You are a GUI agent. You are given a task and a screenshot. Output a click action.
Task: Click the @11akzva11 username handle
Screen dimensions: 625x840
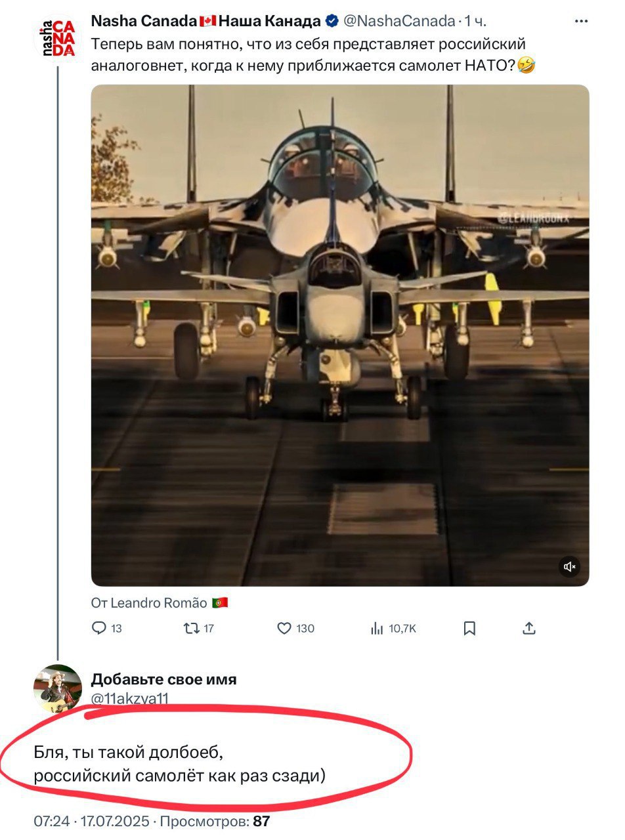pos(129,699)
